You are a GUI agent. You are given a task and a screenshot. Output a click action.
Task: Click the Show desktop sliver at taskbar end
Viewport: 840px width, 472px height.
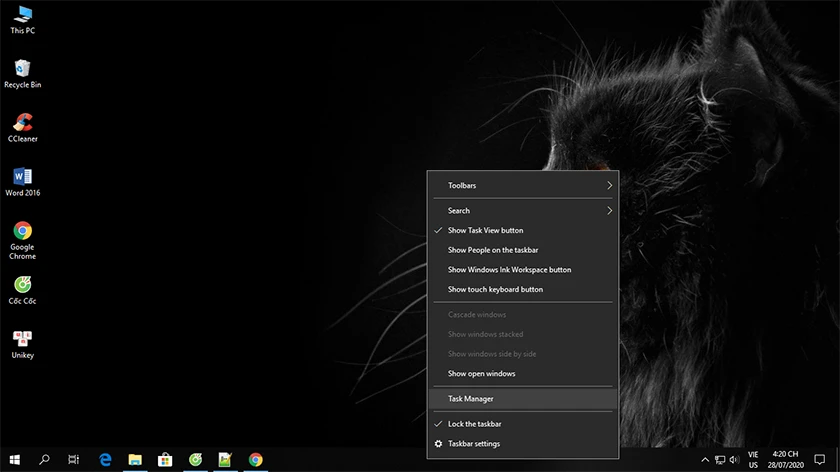coord(837,460)
